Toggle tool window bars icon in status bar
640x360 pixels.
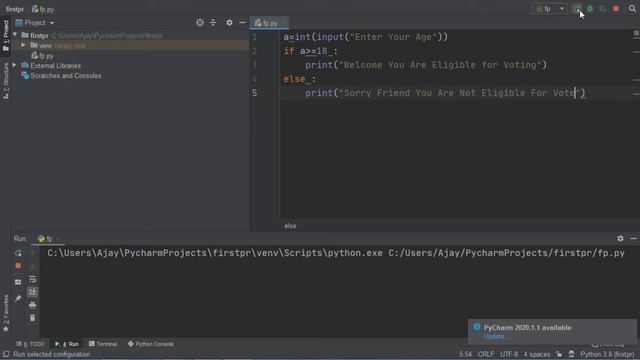6,354
